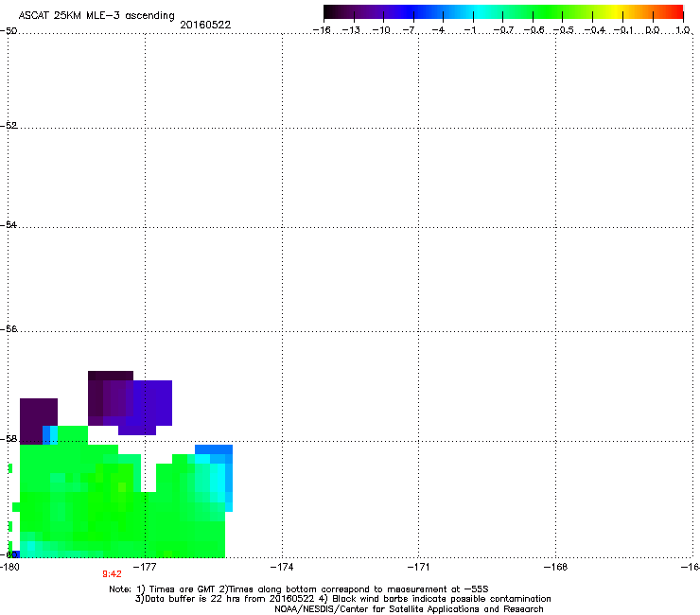Click the -56 latitude axis label
The height and width of the screenshot is (615, 700).
pyautogui.click(x=9, y=328)
